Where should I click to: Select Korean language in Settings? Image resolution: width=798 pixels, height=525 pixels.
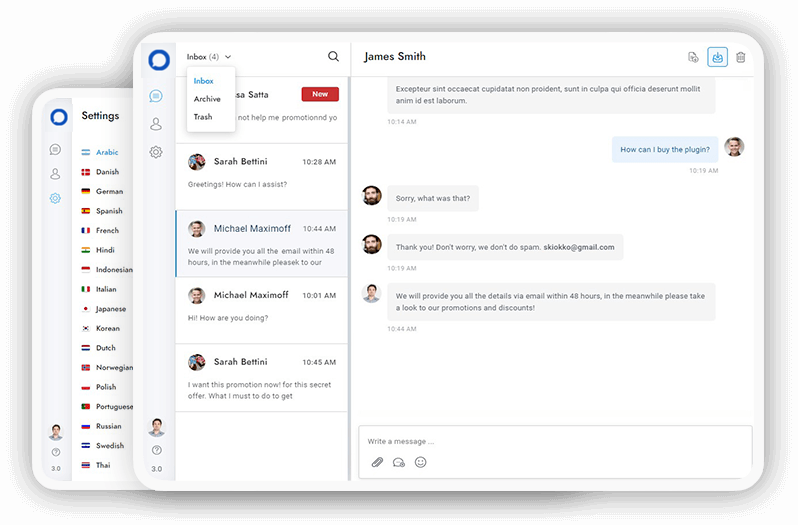tap(101, 328)
